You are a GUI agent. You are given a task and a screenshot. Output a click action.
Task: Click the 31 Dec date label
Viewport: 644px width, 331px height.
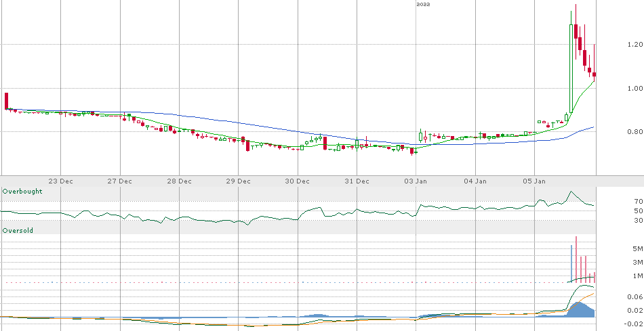pyautogui.click(x=357, y=181)
